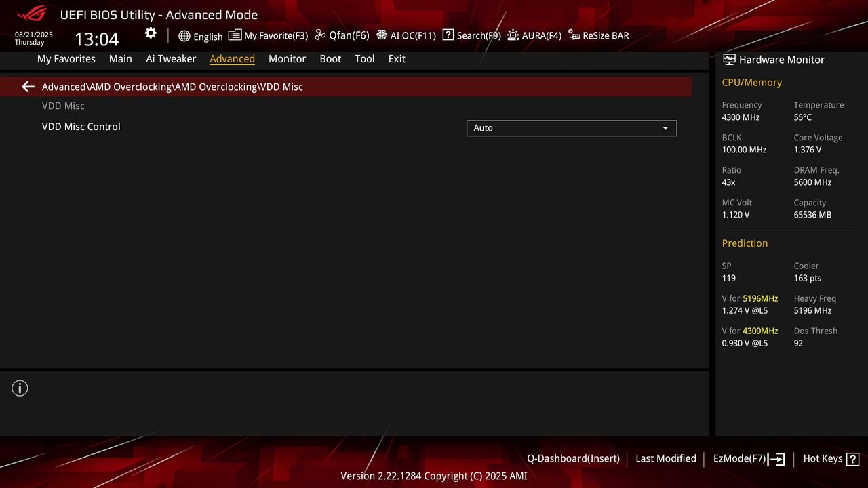Go to the Exit menu
The height and width of the screenshot is (488, 868).
[x=397, y=59]
